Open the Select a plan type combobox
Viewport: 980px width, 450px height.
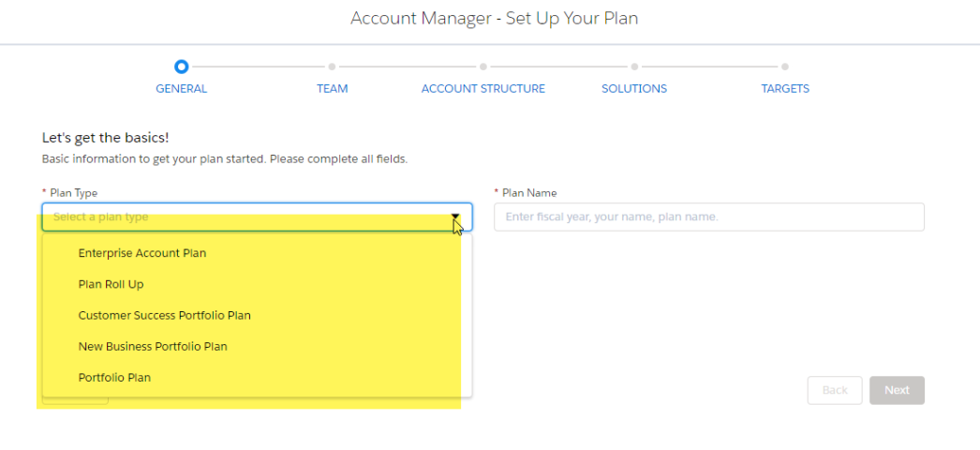tap(257, 217)
